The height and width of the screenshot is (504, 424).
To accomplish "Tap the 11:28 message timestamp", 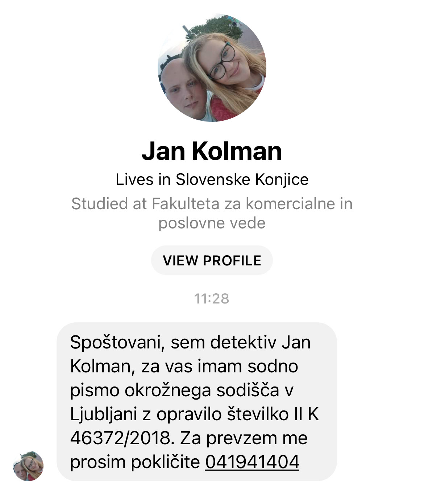I will coord(212,299).
